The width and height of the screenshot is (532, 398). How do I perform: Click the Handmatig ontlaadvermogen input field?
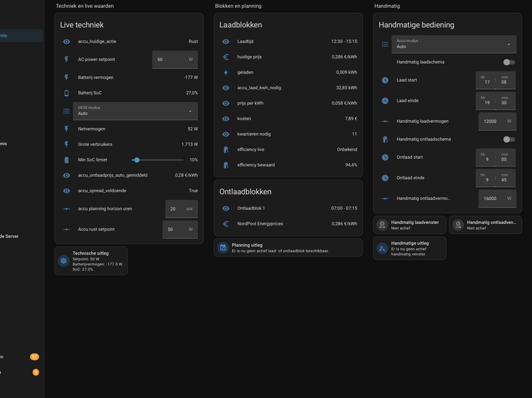pos(497,199)
